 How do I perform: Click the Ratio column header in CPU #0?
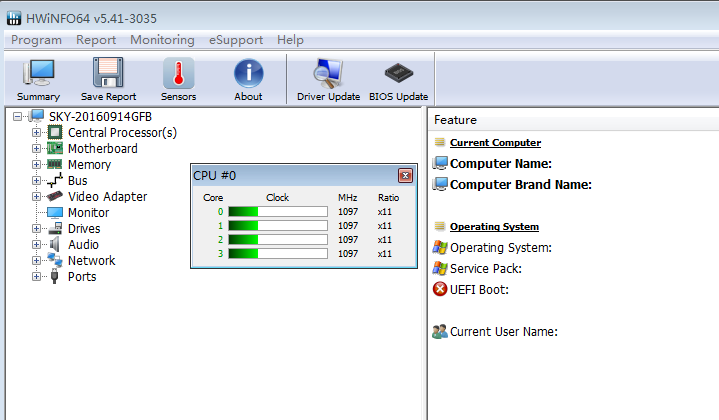tap(388, 198)
